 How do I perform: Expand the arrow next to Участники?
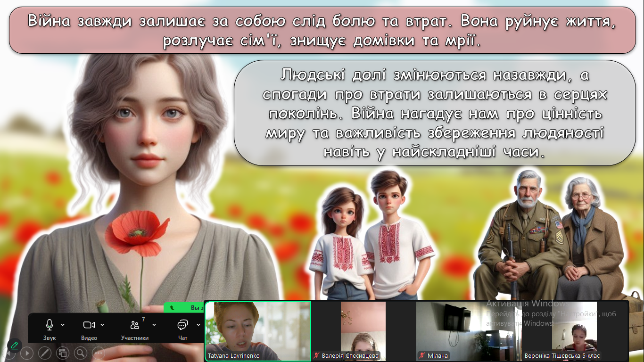(x=154, y=325)
